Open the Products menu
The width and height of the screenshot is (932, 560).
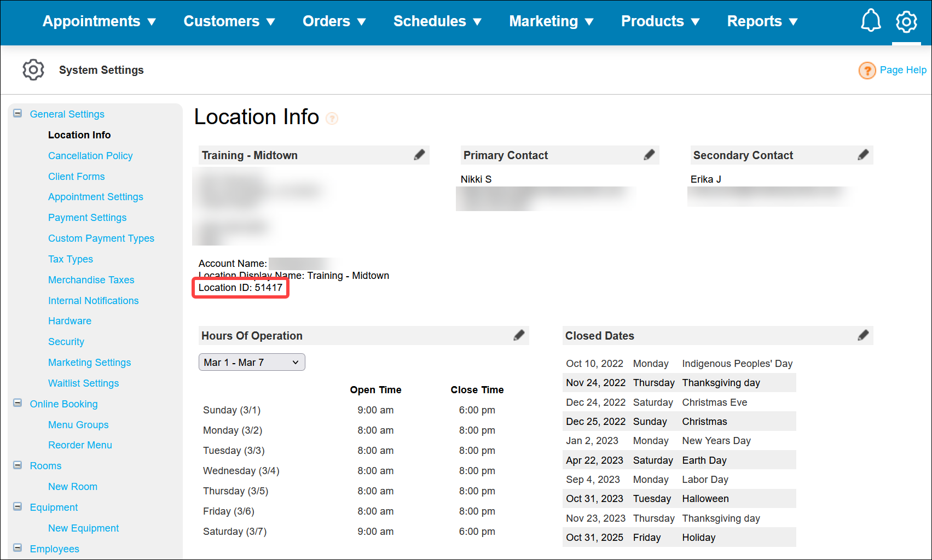coord(660,21)
